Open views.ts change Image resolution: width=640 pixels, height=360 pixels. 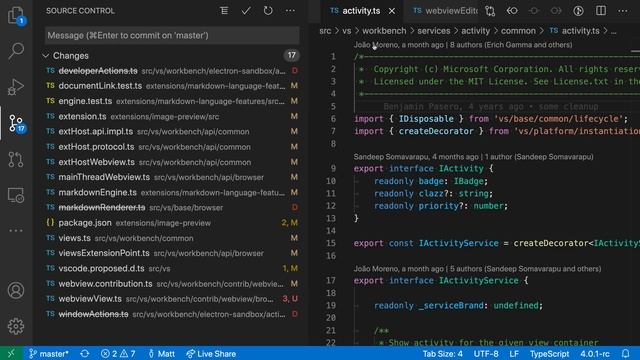171,238
